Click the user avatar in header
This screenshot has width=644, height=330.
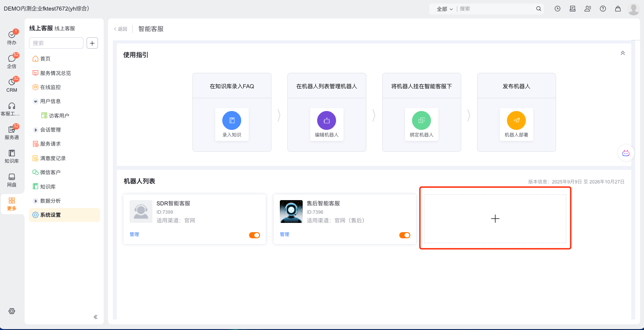(633, 9)
